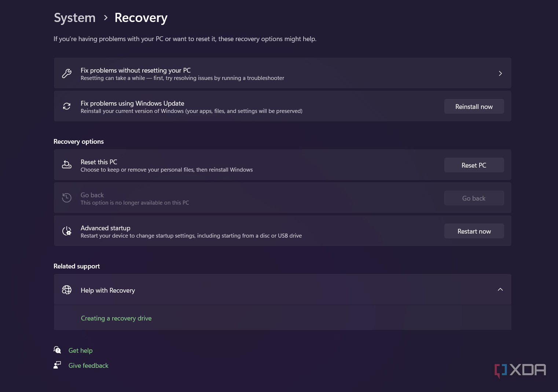Click the Fix problems without resetting your PC title
The width and height of the screenshot is (558, 392).
tap(136, 70)
